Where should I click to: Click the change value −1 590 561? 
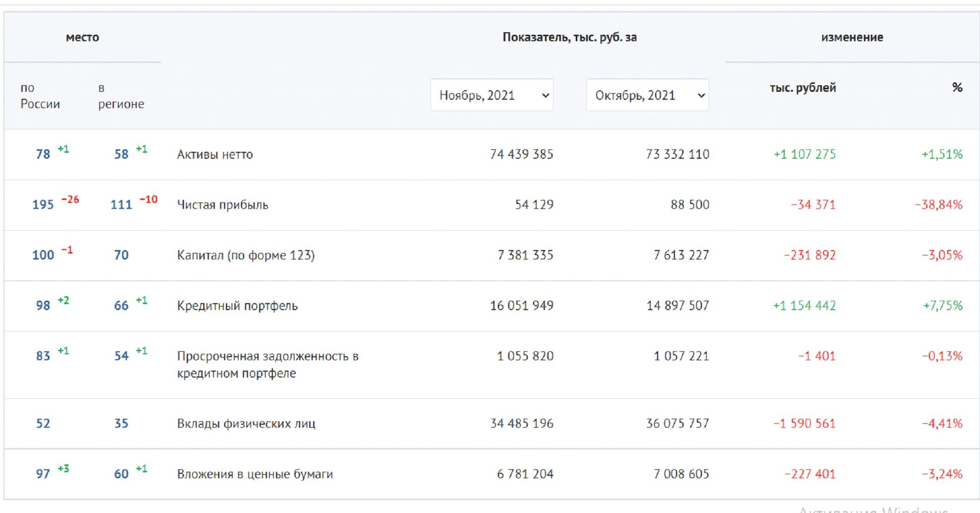pos(805,424)
